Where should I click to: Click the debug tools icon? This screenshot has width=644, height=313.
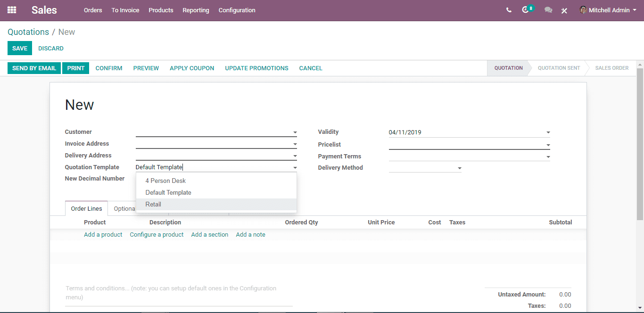coord(564,10)
